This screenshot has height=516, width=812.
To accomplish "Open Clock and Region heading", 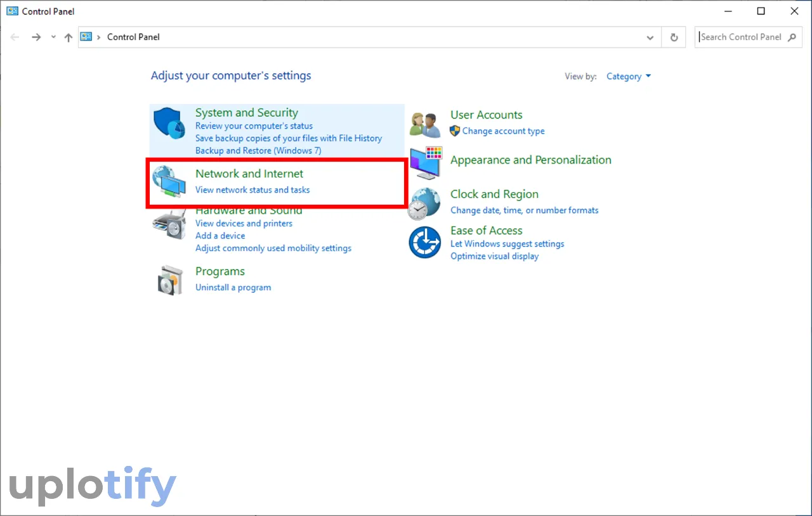I will coord(494,194).
